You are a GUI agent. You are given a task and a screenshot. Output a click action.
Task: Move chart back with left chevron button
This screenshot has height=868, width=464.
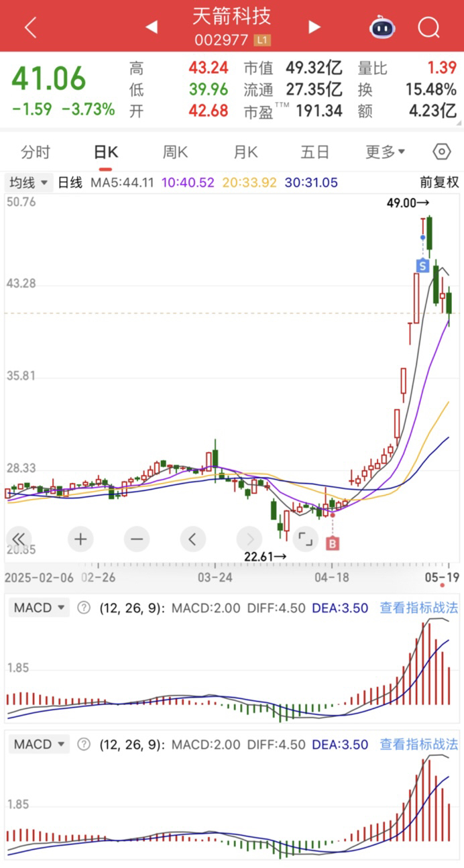tap(193, 539)
